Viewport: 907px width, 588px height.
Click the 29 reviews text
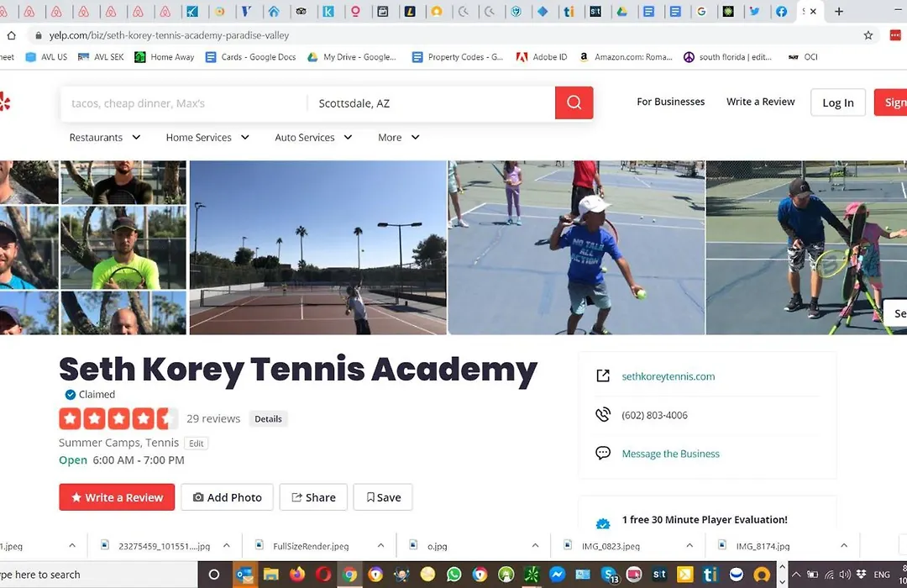(x=213, y=418)
